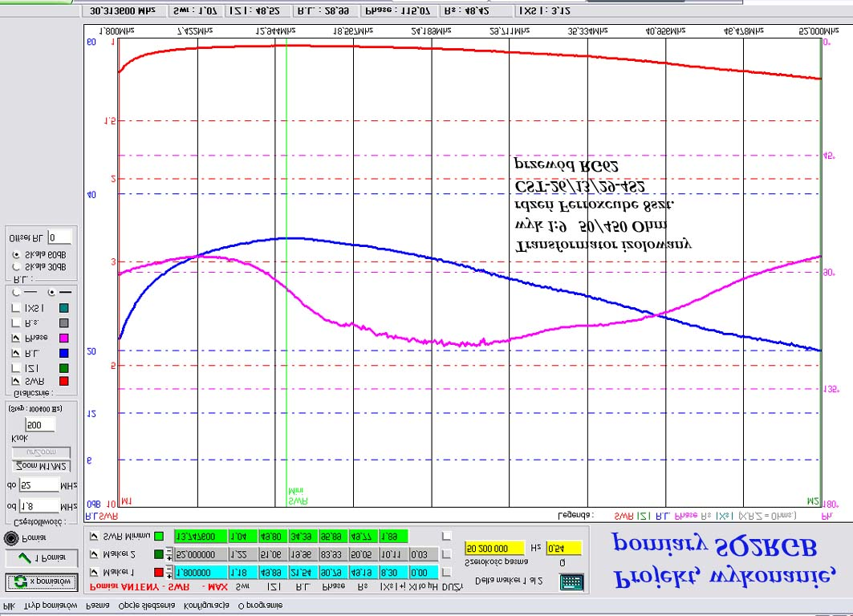This screenshot has width=853, height=616.
Task: Toggle the Marker 2 checkbox
Action: click(94, 554)
